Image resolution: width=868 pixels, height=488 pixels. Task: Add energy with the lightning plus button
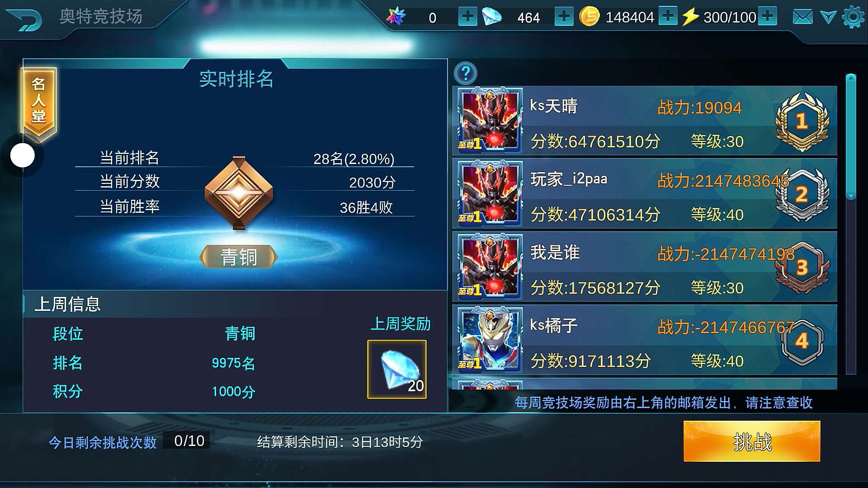coord(767,16)
